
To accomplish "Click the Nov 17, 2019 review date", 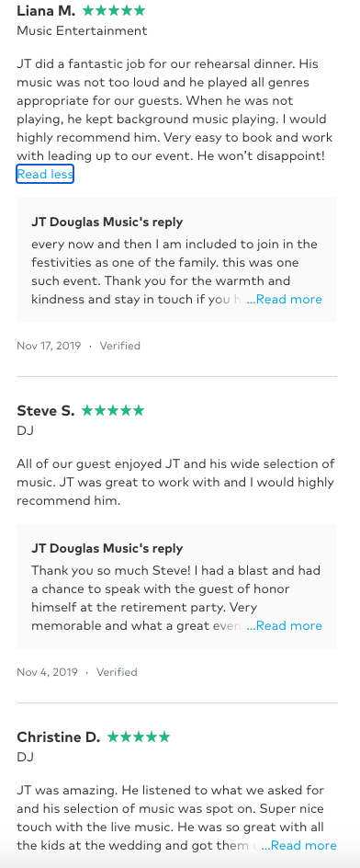I will [49, 346].
